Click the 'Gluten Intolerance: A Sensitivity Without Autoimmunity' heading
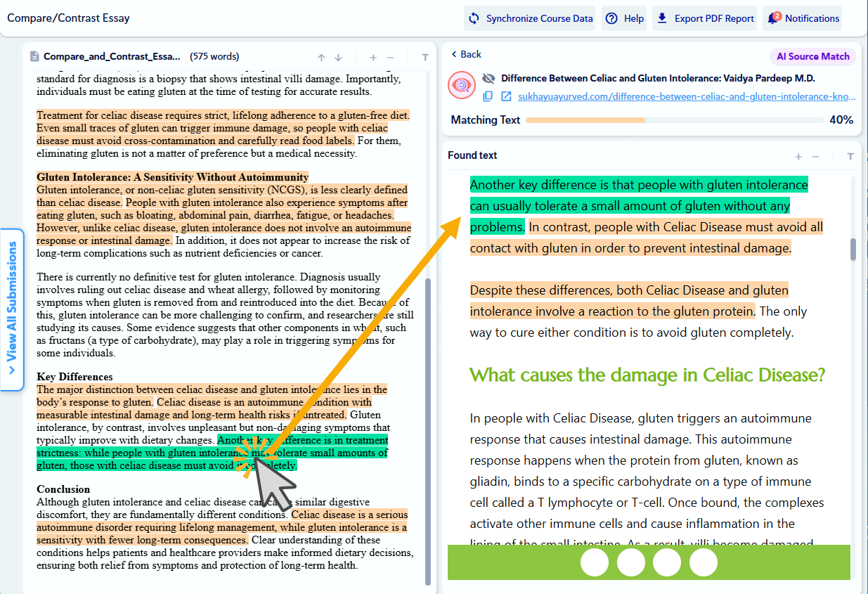 click(173, 177)
